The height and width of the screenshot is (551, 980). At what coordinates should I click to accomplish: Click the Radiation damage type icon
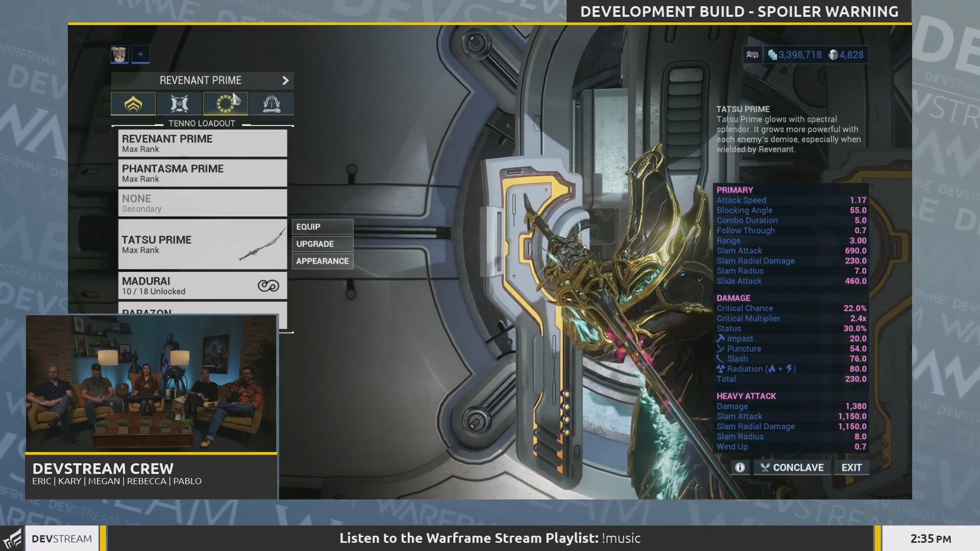pyautogui.click(x=721, y=369)
